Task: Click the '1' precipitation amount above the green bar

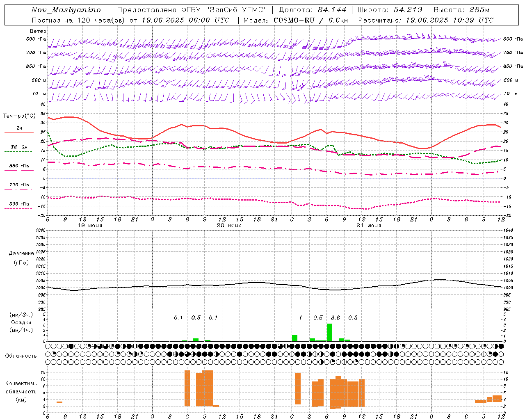Action: click(301, 318)
